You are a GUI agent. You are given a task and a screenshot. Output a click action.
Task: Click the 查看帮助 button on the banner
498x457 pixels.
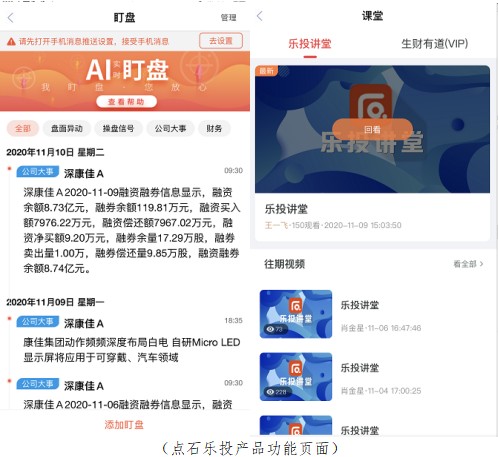coord(126,102)
